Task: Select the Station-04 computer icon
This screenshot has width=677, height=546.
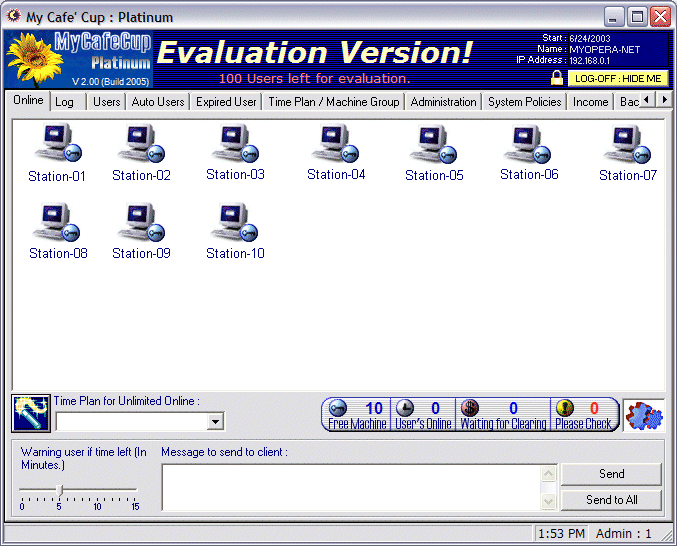Action: pyautogui.click(x=335, y=143)
